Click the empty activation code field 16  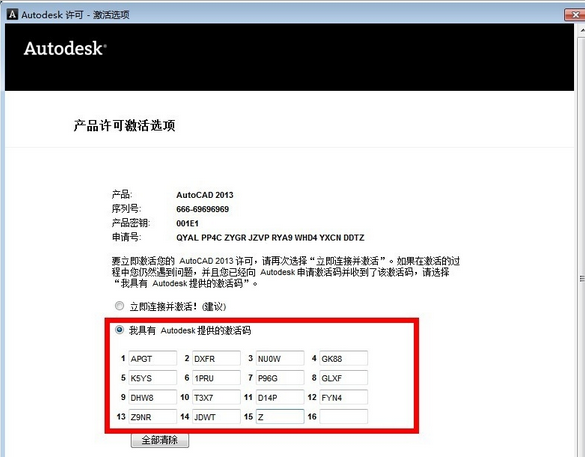click(344, 417)
